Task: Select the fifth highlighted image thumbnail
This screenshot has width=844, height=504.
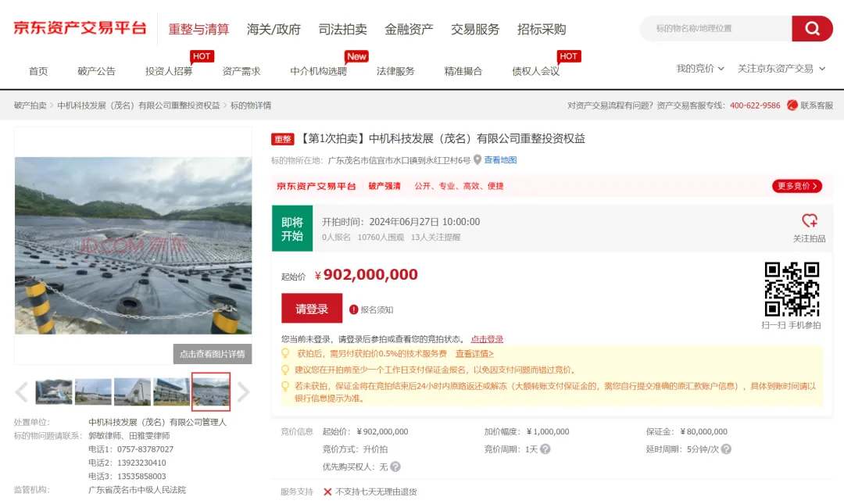Action: click(x=211, y=391)
